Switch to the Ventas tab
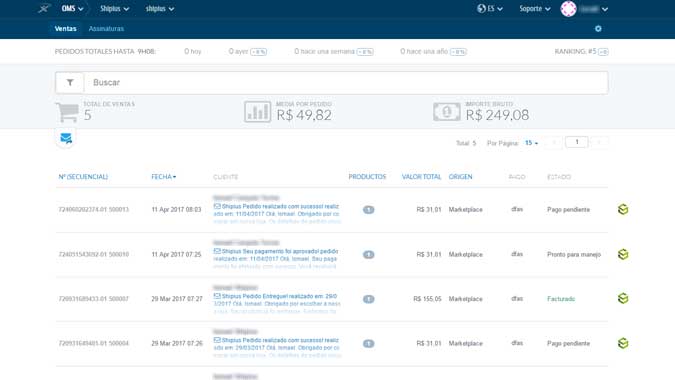675x380 pixels. coord(65,29)
